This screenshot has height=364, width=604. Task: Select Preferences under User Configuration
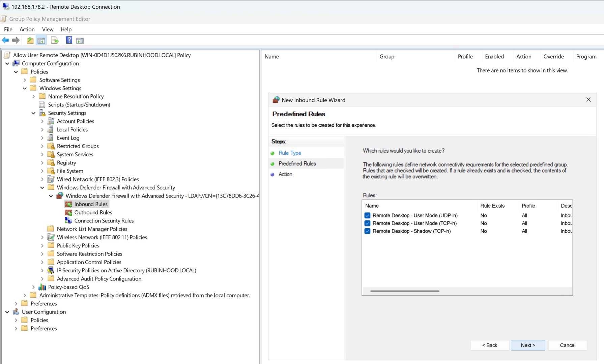click(x=44, y=328)
